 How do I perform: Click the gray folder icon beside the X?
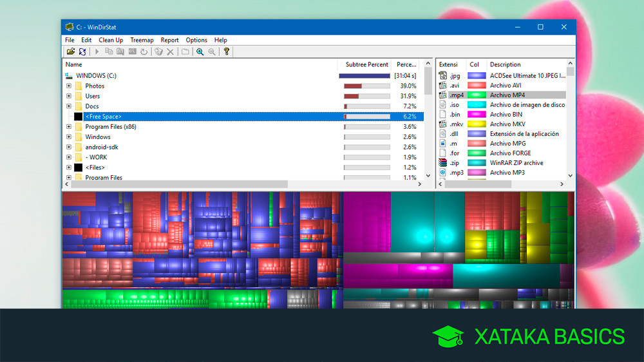point(185,52)
